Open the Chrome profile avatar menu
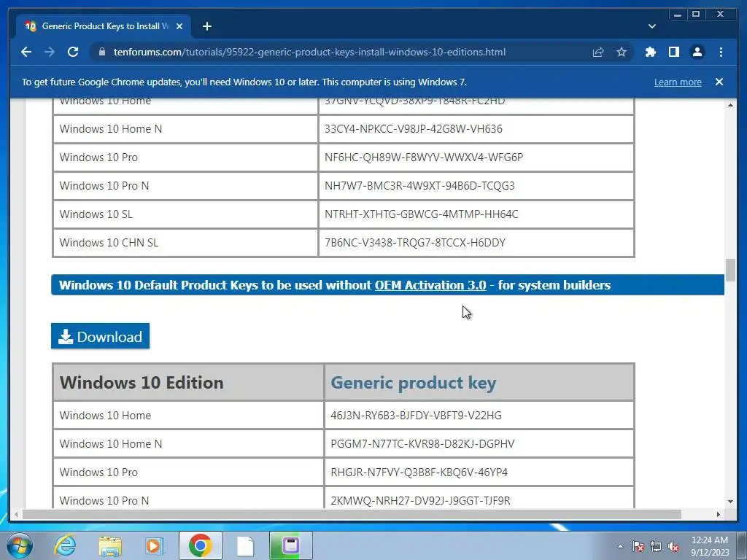 pyautogui.click(x=697, y=52)
